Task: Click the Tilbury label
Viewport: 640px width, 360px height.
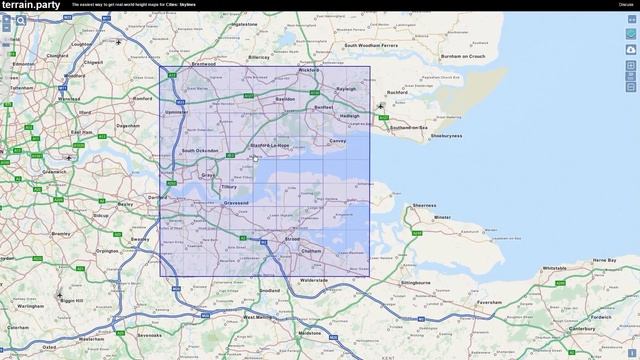Action: [229, 187]
